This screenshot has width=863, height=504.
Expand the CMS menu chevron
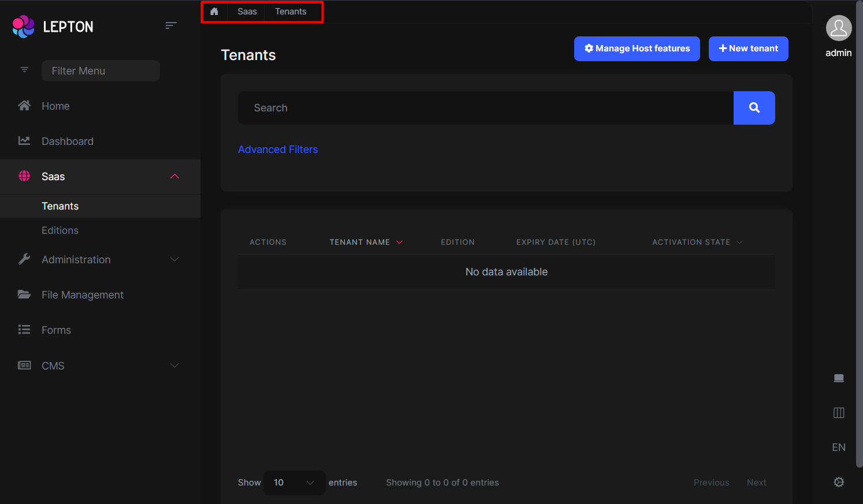(x=174, y=365)
